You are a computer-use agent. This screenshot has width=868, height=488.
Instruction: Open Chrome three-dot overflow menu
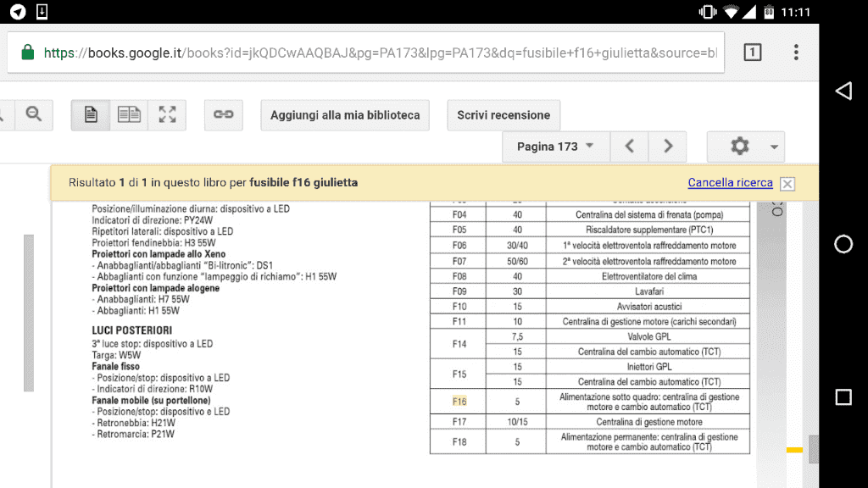[x=796, y=53]
